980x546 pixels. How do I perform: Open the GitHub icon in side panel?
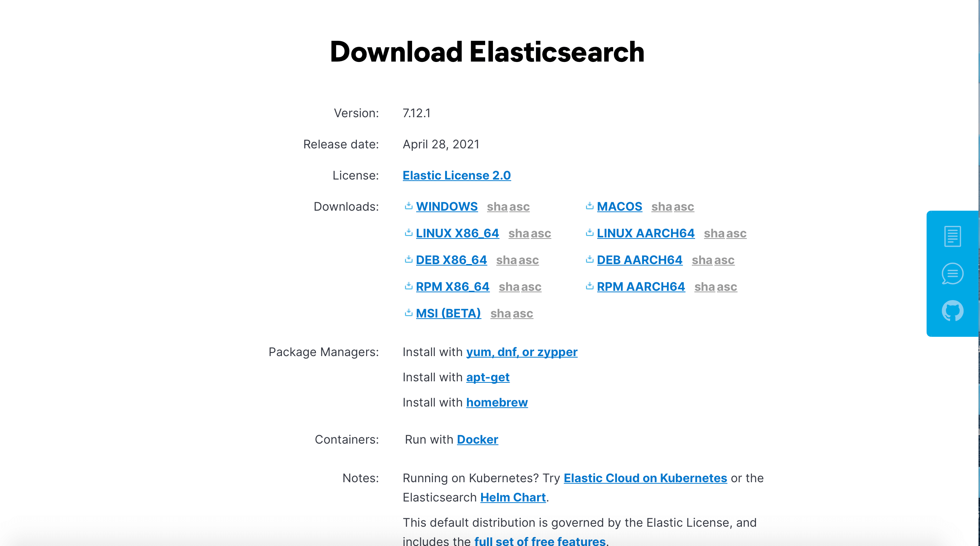click(x=952, y=311)
